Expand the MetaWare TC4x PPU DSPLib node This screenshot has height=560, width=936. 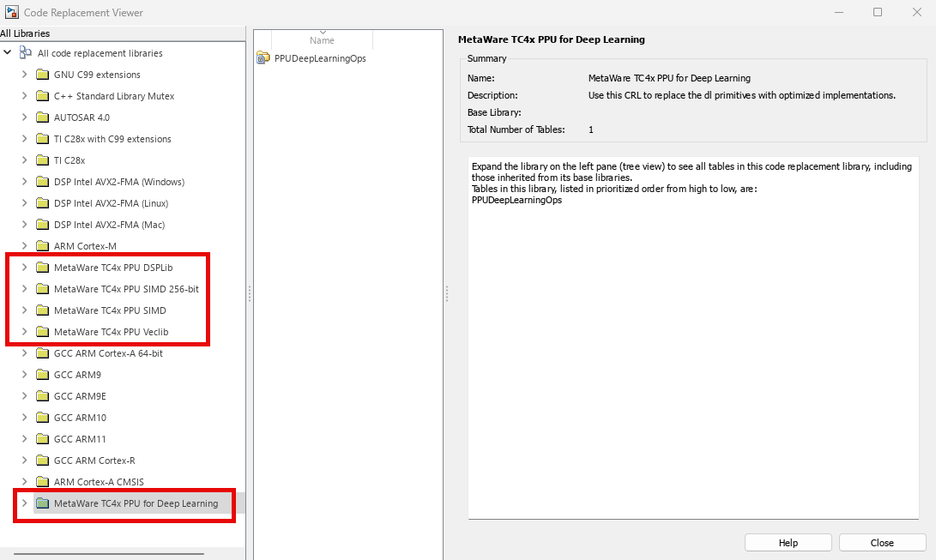(x=24, y=268)
